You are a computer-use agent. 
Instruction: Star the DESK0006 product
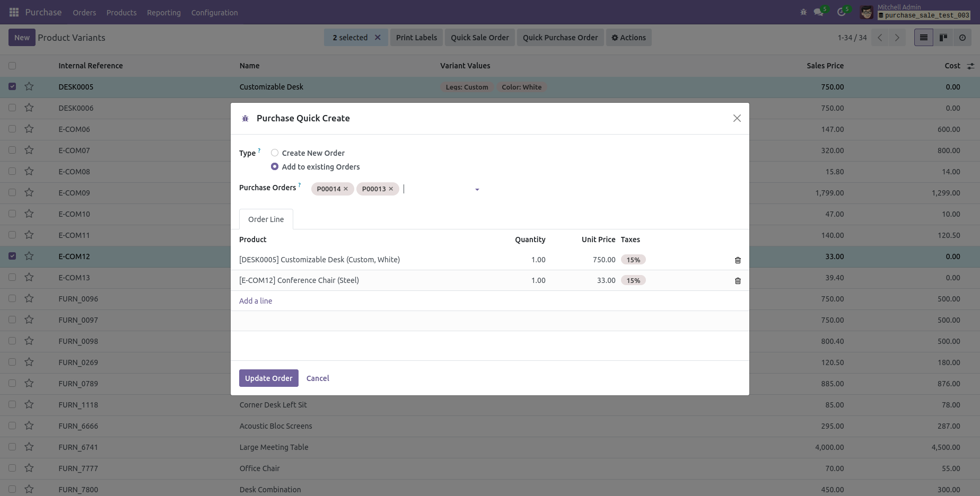(29, 108)
